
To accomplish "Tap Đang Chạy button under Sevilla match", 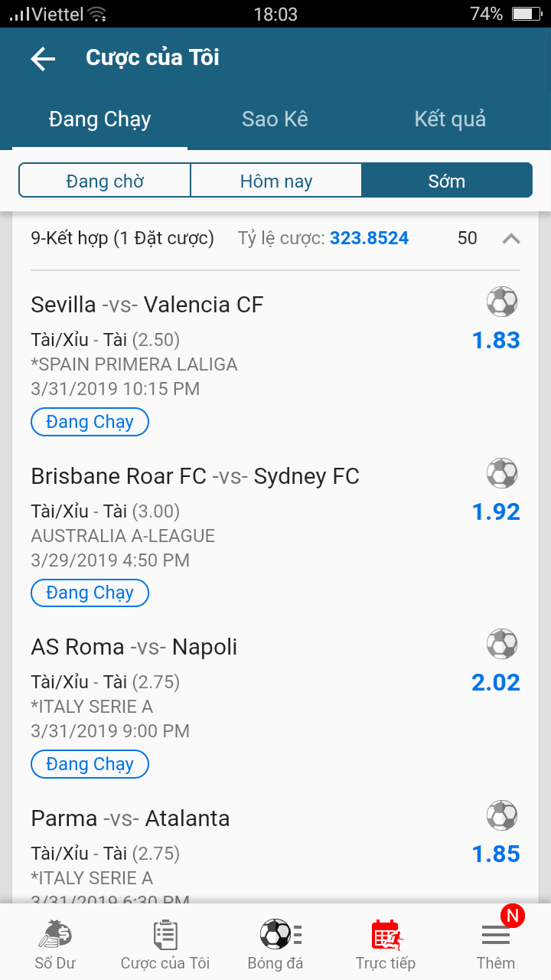I will click(90, 422).
